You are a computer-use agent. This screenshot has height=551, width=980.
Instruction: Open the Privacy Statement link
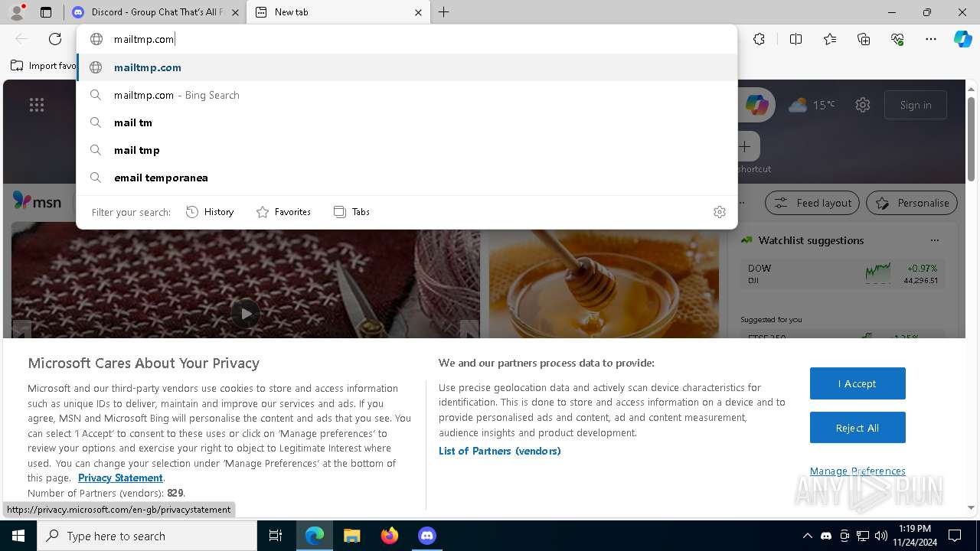(120, 478)
